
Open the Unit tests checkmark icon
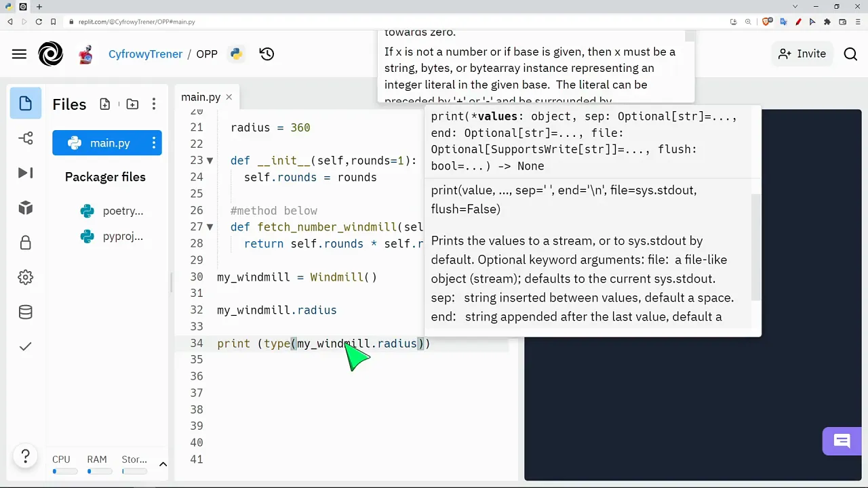[26, 346]
